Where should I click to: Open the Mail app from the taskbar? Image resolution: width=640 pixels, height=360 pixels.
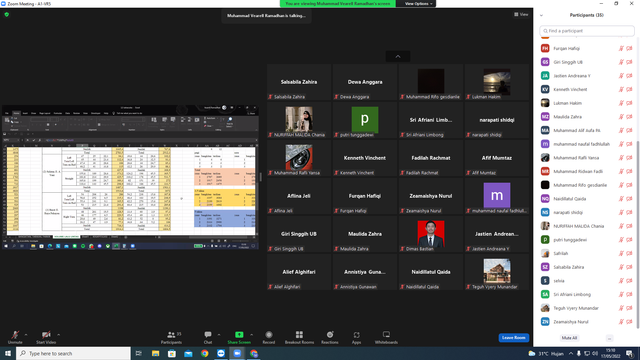tap(188, 353)
